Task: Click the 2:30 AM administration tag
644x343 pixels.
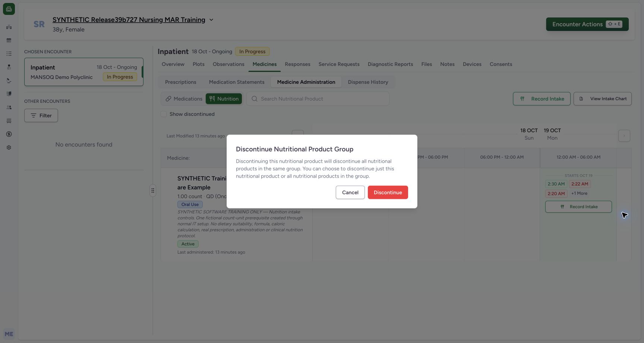Action: click(x=556, y=184)
